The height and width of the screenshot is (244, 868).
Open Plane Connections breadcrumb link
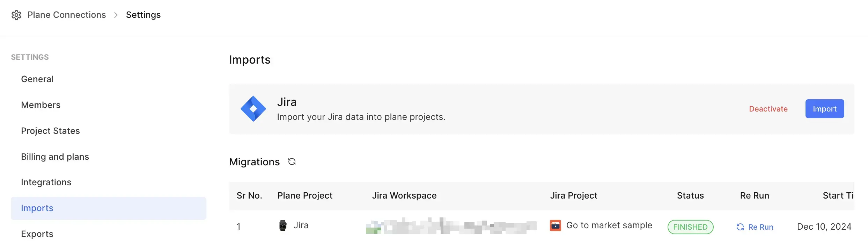[67, 15]
